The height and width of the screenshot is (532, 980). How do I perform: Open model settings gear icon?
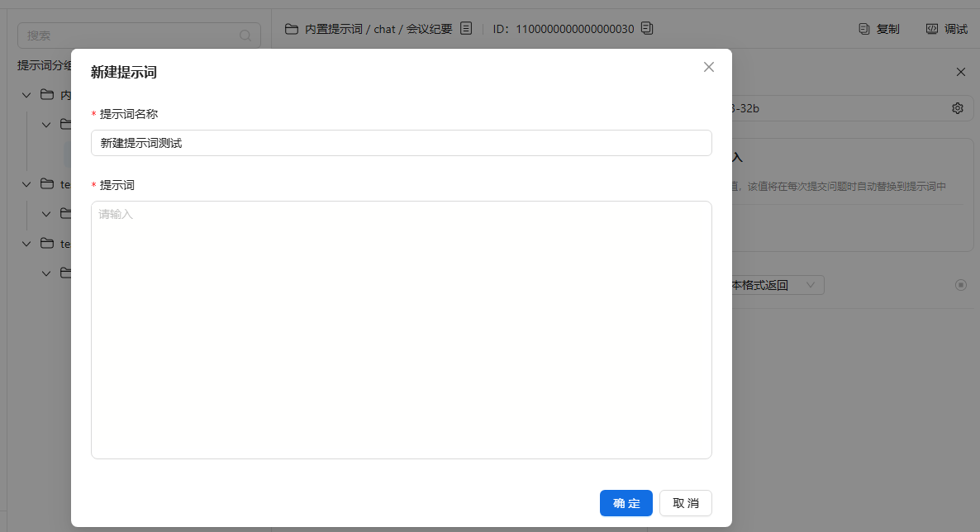point(958,108)
